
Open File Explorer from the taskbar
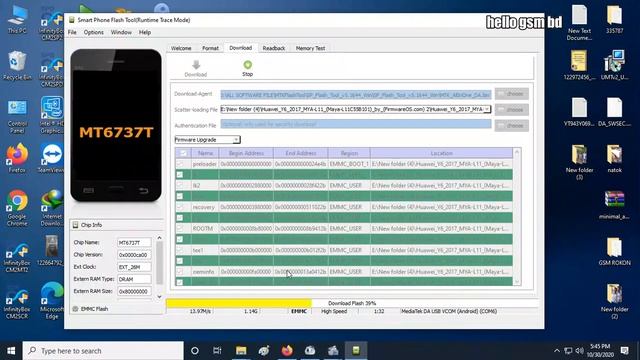[241, 351]
